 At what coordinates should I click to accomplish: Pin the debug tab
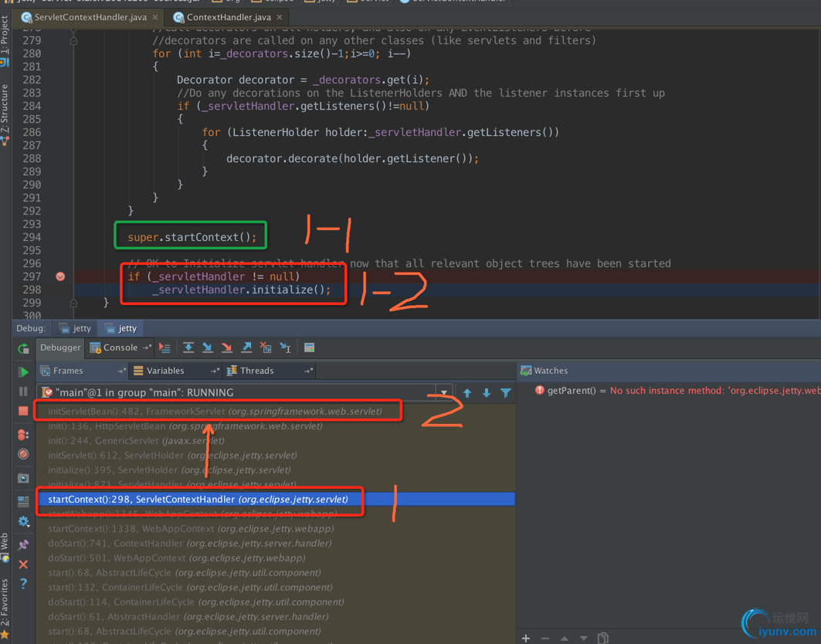pyautogui.click(x=23, y=544)
